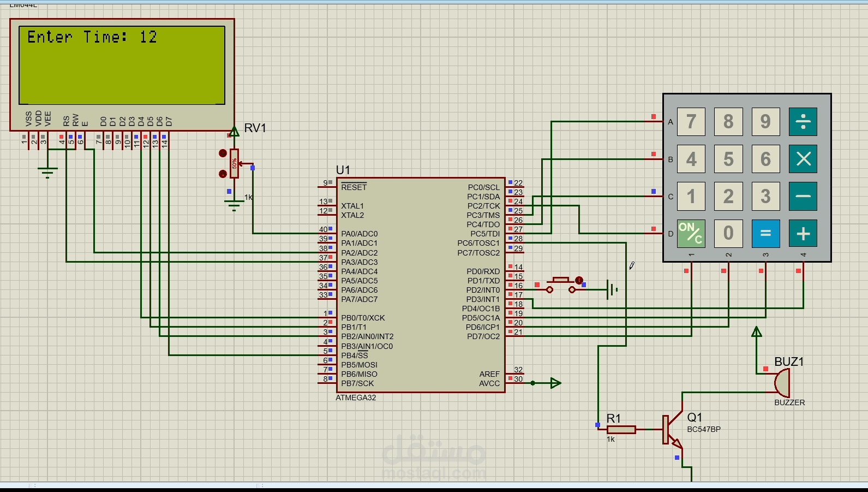The width and height of the screenshot is (868, 492).
Task: Tap keypad digit 5
Action: tap(728, 159)
